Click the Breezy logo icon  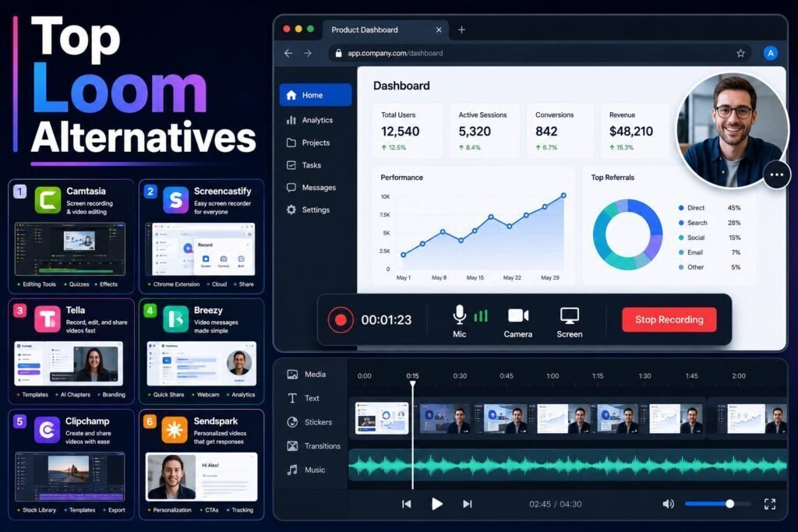pyautogui.click(x=175, y=319)
